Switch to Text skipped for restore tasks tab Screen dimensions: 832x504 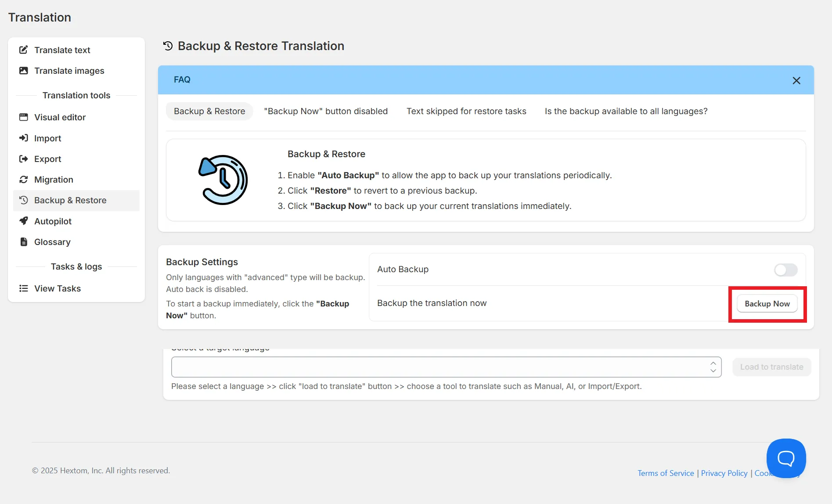[466, 111]
